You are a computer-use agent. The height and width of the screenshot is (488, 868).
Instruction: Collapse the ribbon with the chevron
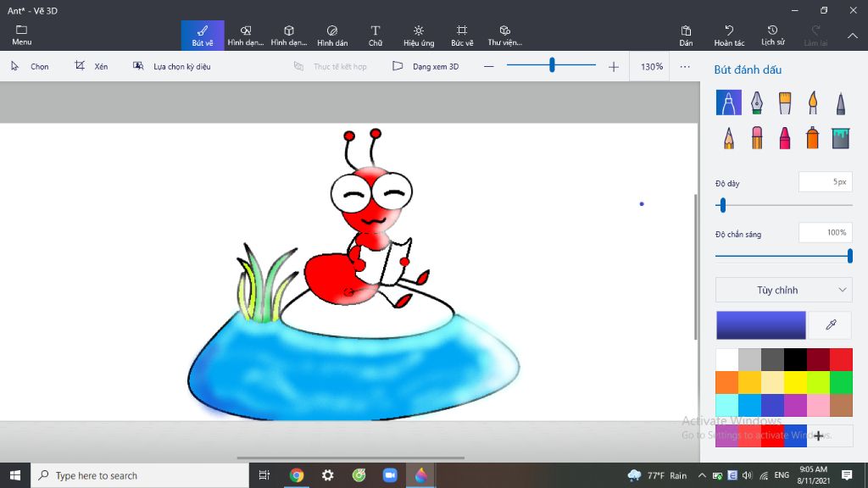coord(853,36)
